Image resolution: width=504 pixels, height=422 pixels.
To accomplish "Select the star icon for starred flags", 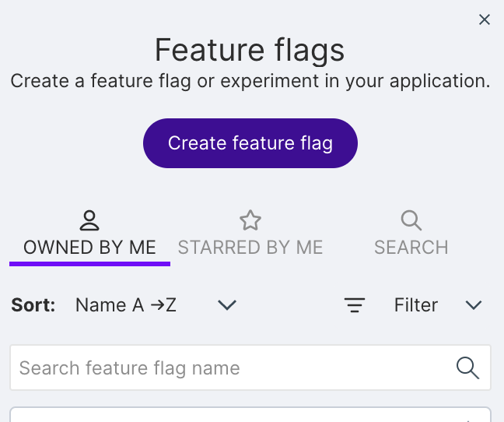I will [x=250, y=220].
